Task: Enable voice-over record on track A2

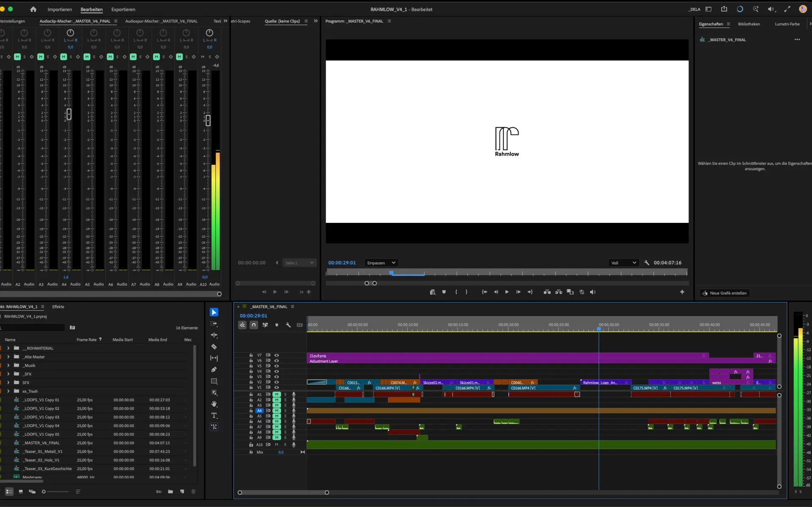Action: pyautogui.click(x=294, y=400)
